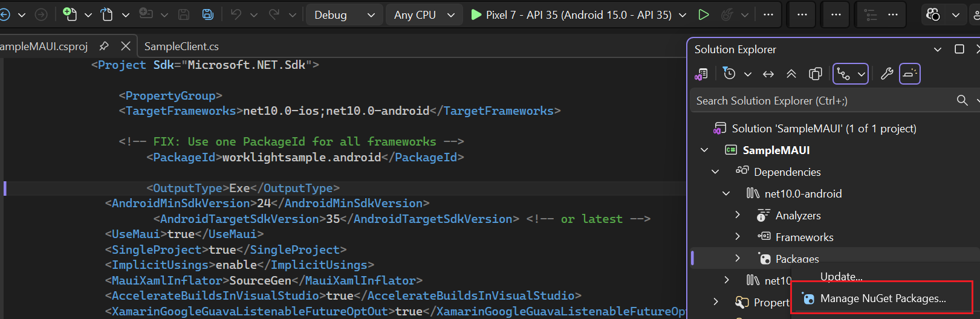The image size is (980, 319).
Task: Open the redo history dropdown
Action: [293, 14]
